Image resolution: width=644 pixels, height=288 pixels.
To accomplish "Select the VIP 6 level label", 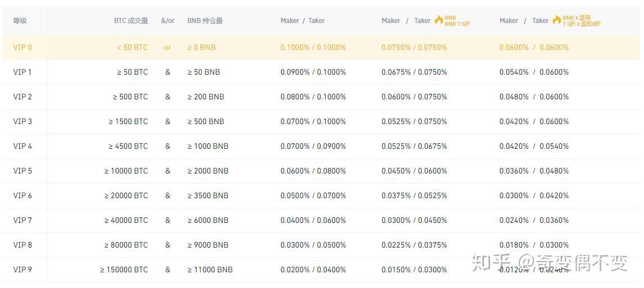I will point(22,195).
